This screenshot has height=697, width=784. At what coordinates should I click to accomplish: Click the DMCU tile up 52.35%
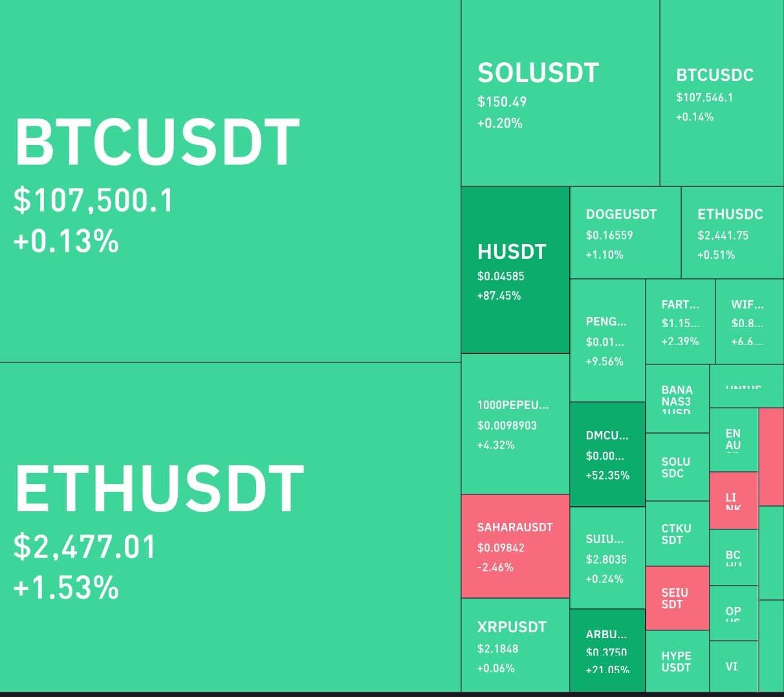pyautogui.click(x=607, y=454)
